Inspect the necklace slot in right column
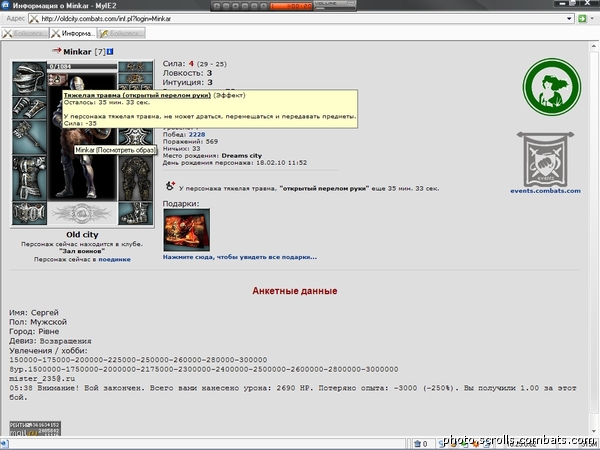This screenshot has width=600, height=450. tap(135, 79)
